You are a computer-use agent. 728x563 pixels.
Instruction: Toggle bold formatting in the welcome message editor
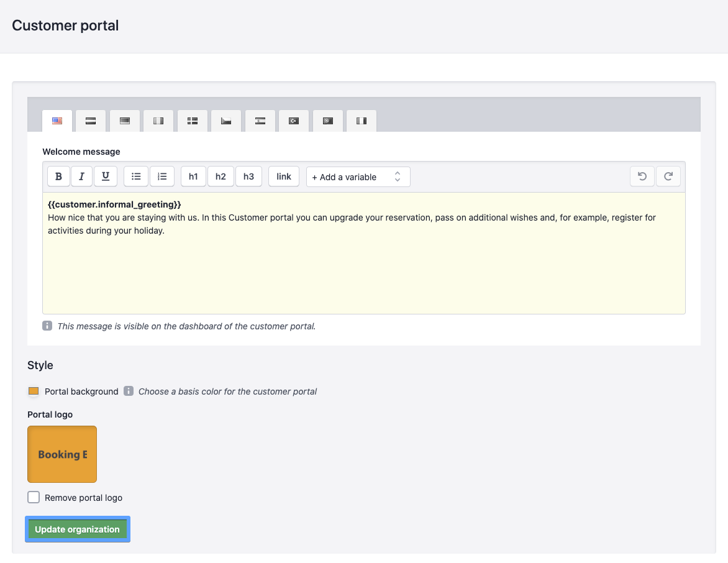click(x=58, y=176)
